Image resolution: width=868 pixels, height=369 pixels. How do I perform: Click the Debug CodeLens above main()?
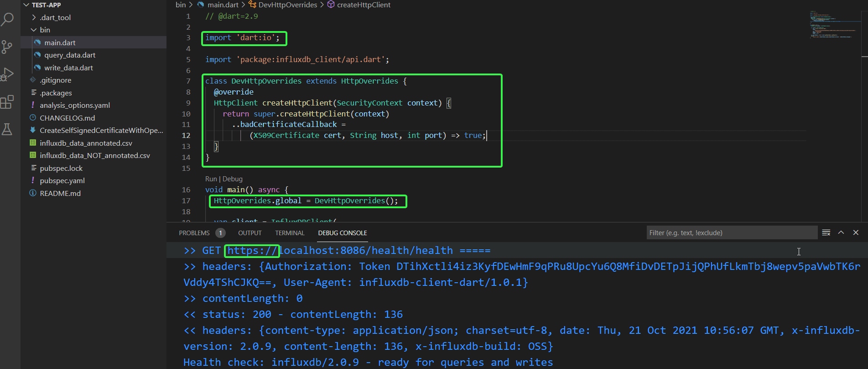click(233, 179)
